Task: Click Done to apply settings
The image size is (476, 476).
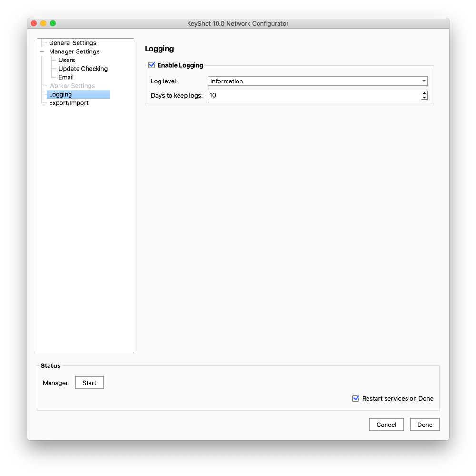Action: [x=425, y=425]
